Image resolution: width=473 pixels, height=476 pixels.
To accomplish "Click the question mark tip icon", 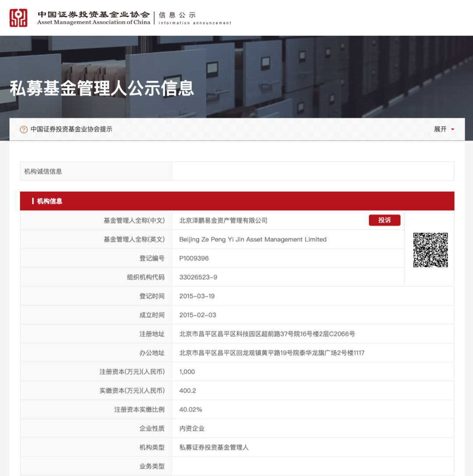I will tap(23, 129).
